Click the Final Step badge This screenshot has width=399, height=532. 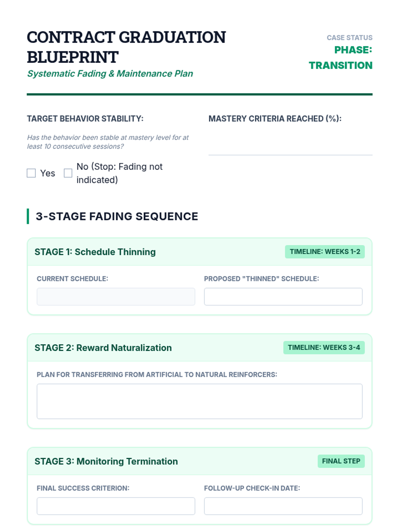[341, 461]
